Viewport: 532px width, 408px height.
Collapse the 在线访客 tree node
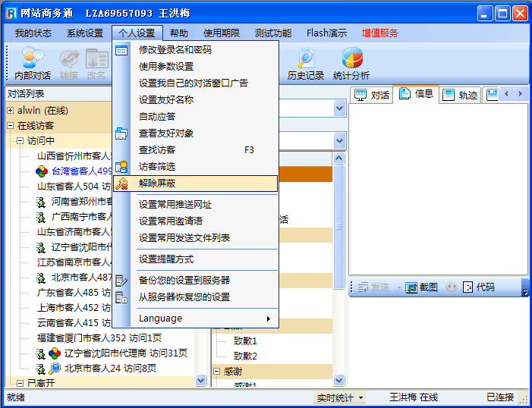pyautogui.click(x=11, y=126)
